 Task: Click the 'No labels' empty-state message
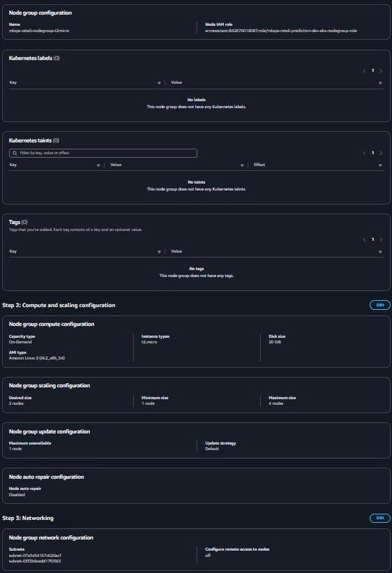point(196,100)
